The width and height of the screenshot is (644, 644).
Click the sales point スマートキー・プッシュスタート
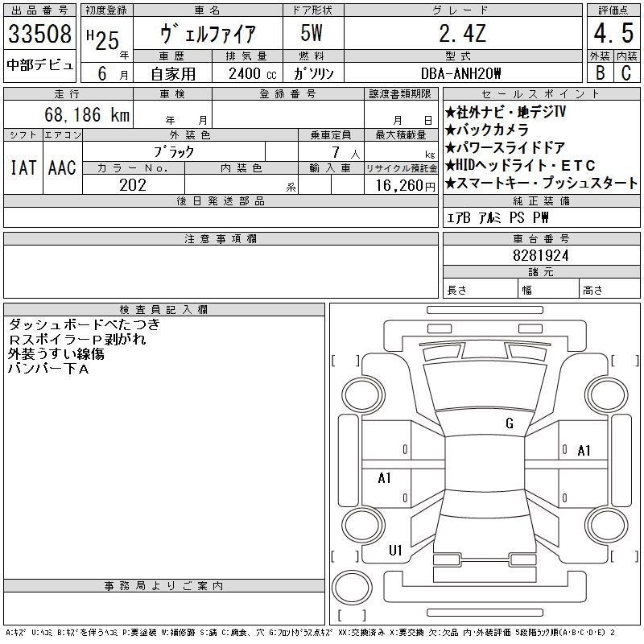click(541, 184)
